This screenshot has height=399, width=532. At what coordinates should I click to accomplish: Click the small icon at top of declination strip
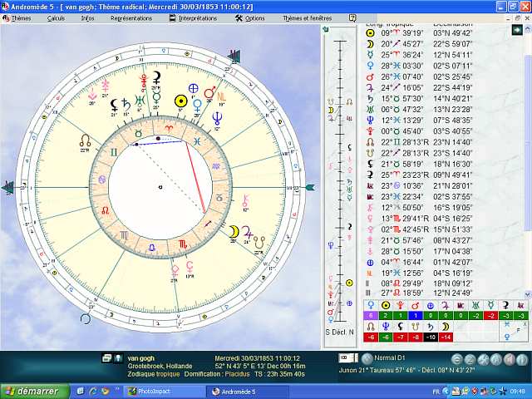[327, 29]
